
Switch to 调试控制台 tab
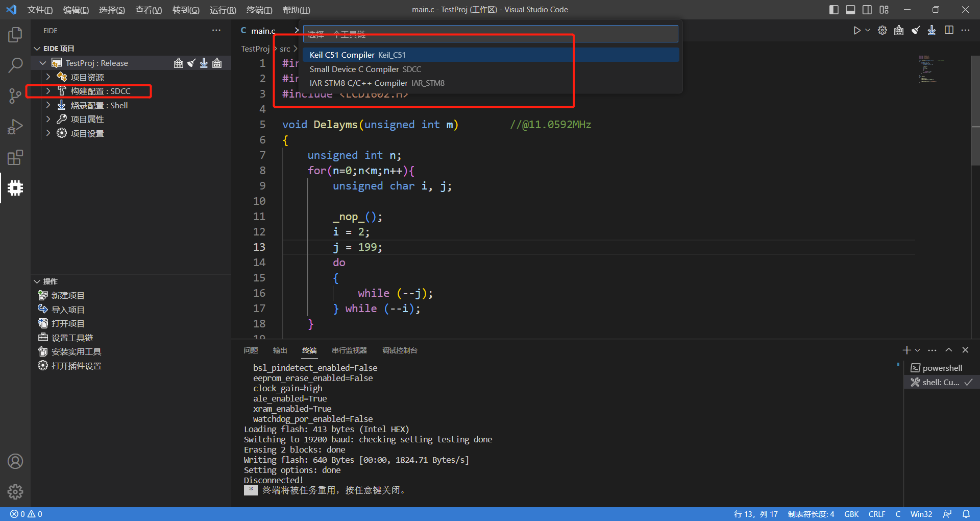click(x=400, y=350)
